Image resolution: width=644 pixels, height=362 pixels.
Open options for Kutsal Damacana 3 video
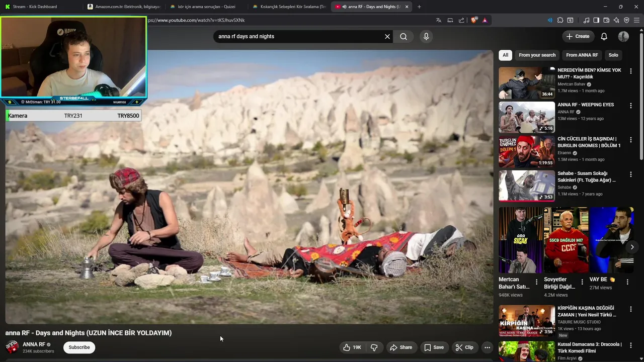click(630, 345)
